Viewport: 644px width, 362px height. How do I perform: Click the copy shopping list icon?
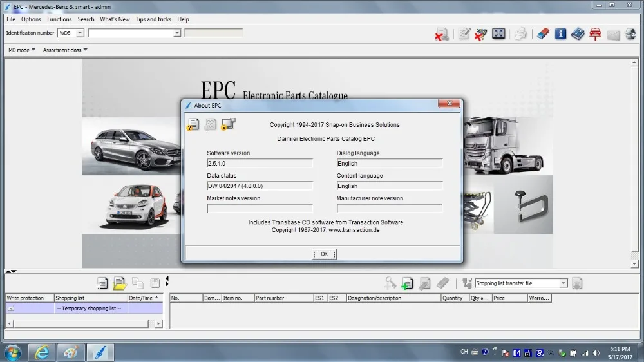tap(138, 283)
